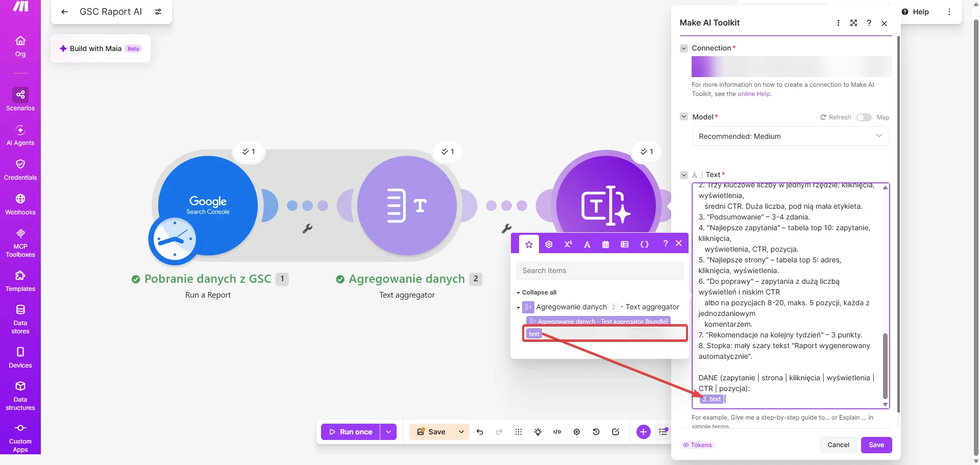980x465 pixels.
Task: Click Refresh next to Model
Action: [836, 117]
